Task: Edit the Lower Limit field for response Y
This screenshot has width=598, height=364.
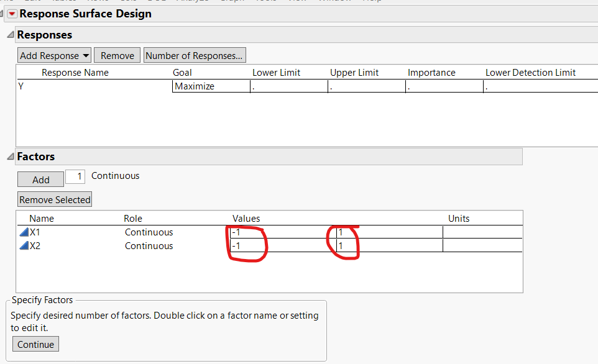Action: point(288,86)
